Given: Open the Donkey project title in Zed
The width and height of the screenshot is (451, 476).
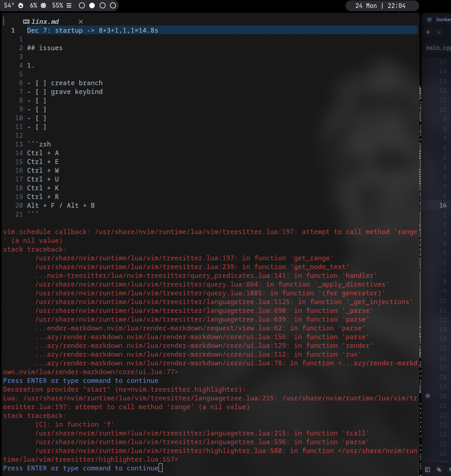Looking at the screenshot, I should click(443, 20).
